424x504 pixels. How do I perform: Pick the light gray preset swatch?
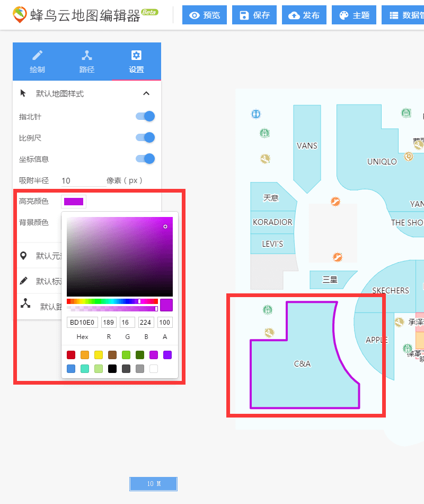[140, 369]
